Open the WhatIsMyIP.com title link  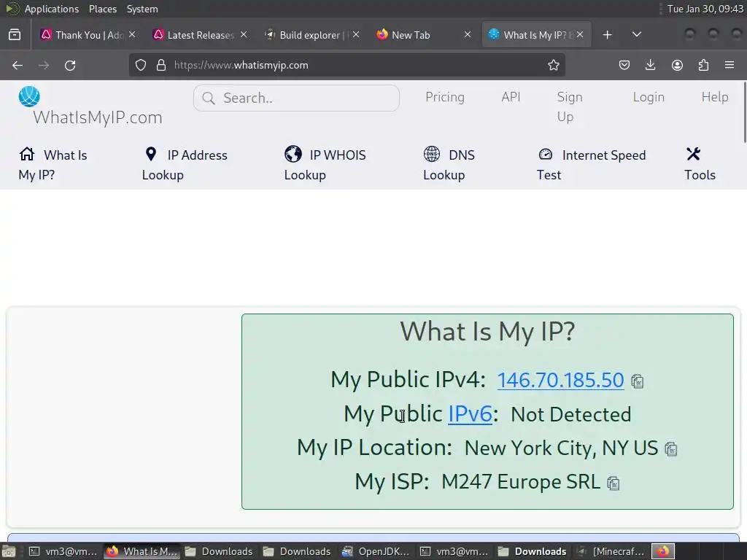(98, 117)
